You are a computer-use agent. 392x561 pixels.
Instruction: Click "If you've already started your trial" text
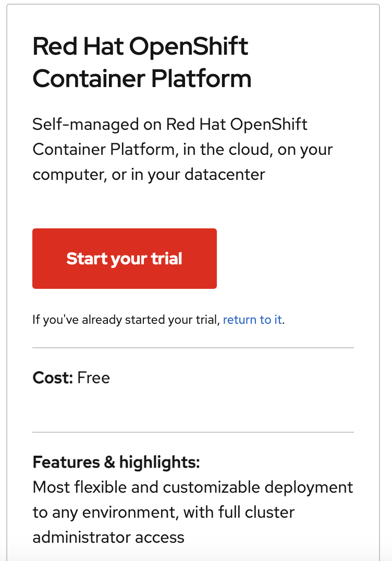coord(126,320)
